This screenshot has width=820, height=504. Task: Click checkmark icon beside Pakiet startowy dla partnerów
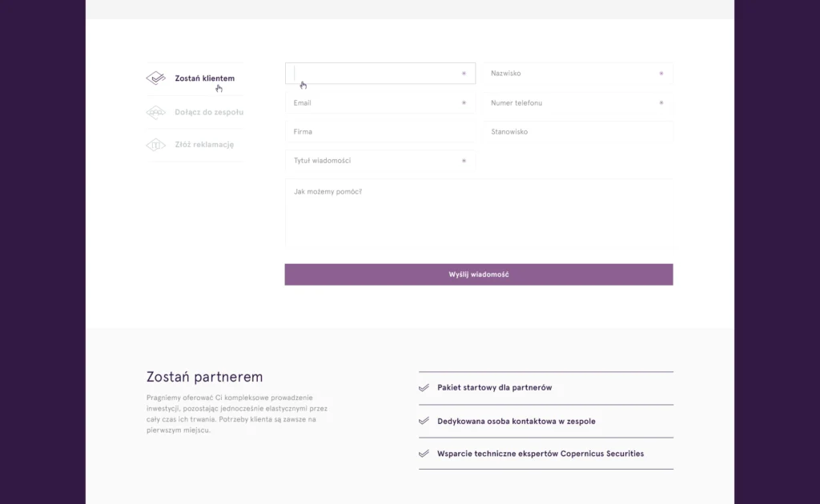[424, 388]
